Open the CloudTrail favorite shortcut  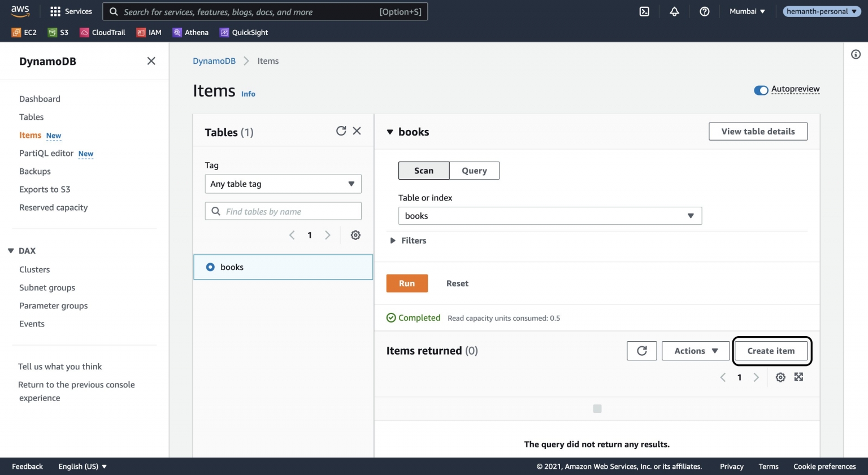pos(102,32)
